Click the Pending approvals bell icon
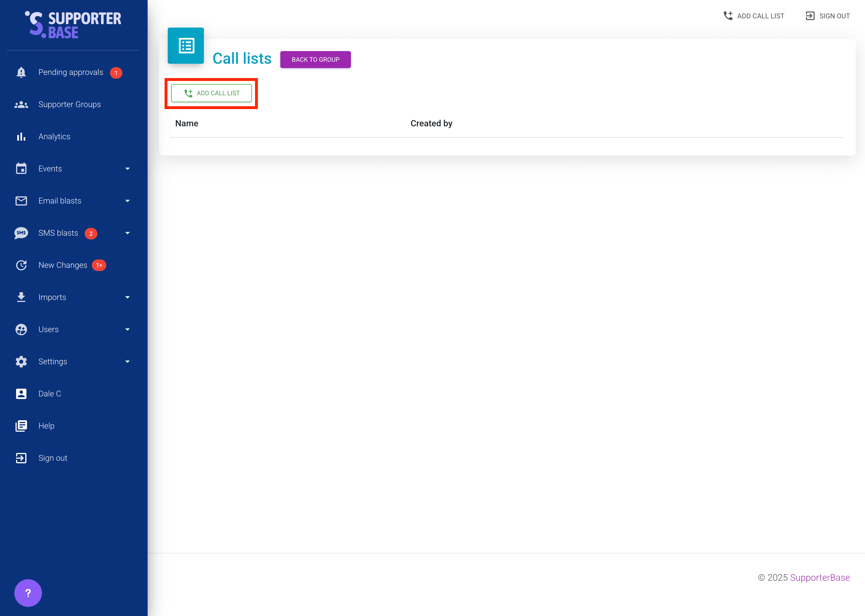 pyautogui.click(x=21, y=72)
